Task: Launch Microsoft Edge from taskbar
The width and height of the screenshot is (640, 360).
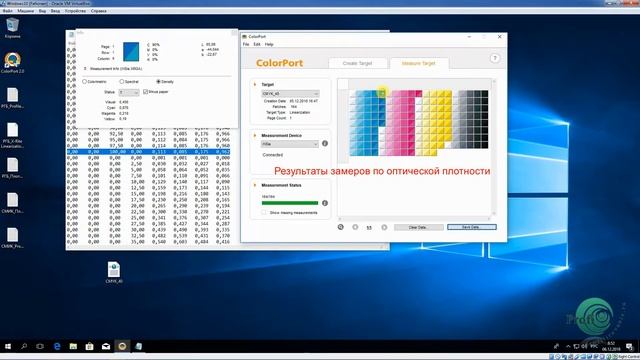Action: coord(57,346)
